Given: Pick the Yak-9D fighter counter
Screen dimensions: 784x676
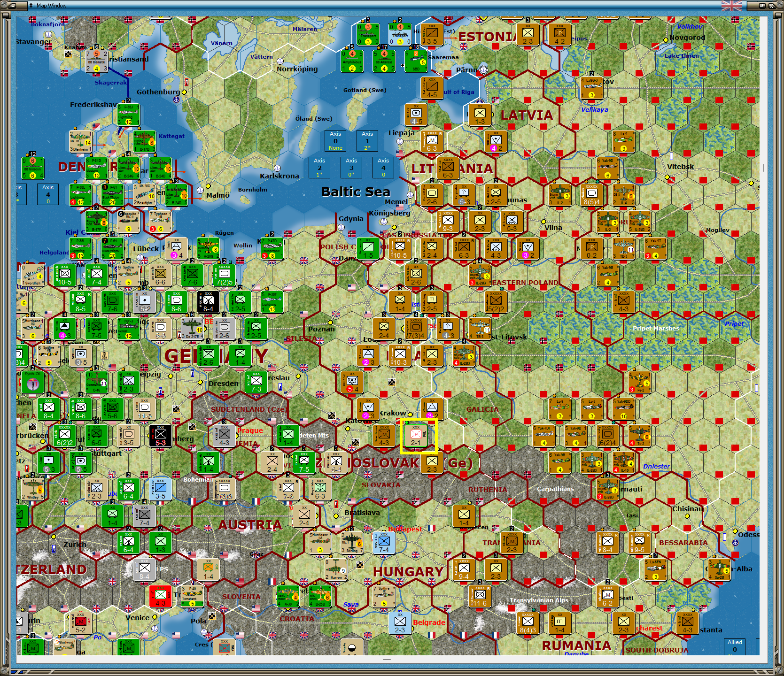Looking at the screenshot, I should 607,168.
